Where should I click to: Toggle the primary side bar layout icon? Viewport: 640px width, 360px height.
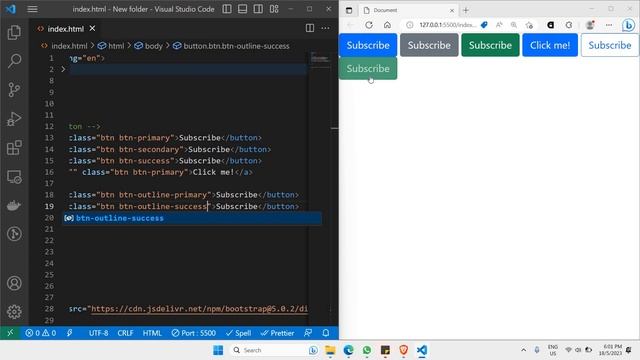(x=227, y=9)
